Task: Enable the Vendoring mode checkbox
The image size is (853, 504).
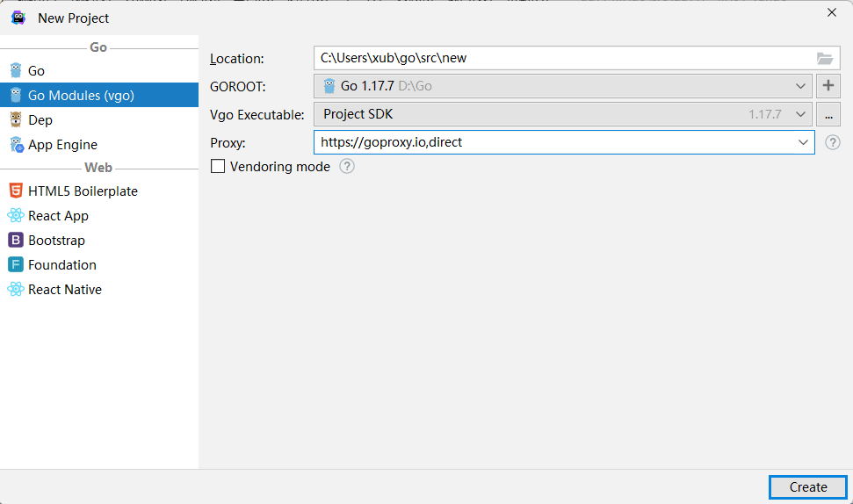Action: point(219,167)
